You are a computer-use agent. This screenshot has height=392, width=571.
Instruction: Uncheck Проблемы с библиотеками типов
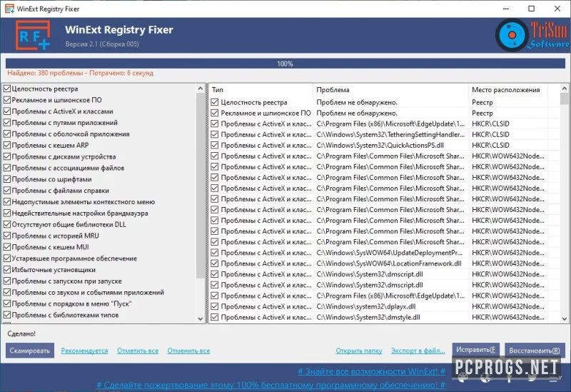(x=7, y=315)
